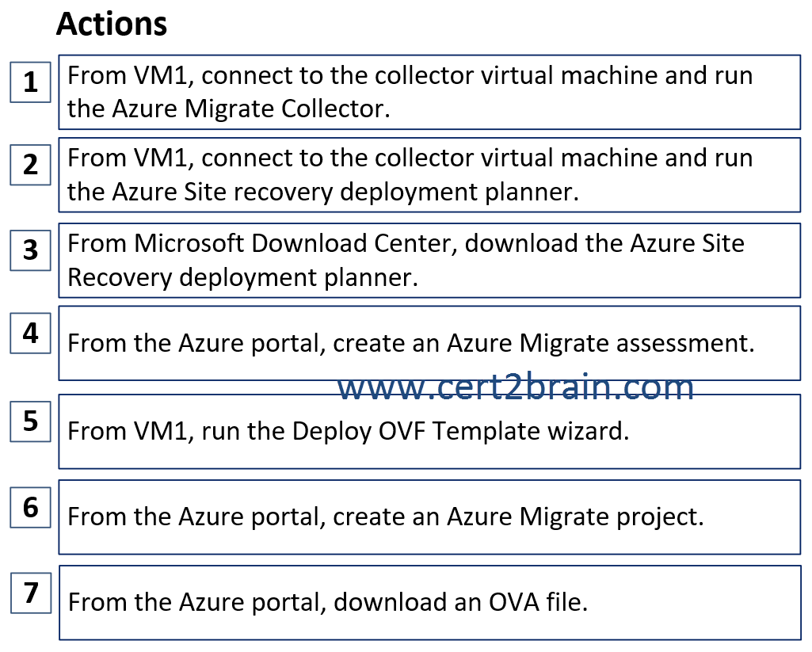Select the create Azure Migrate assessment action
Viewport: 812px width, 652px height.
pyautogui.click(x=429, y=343)
